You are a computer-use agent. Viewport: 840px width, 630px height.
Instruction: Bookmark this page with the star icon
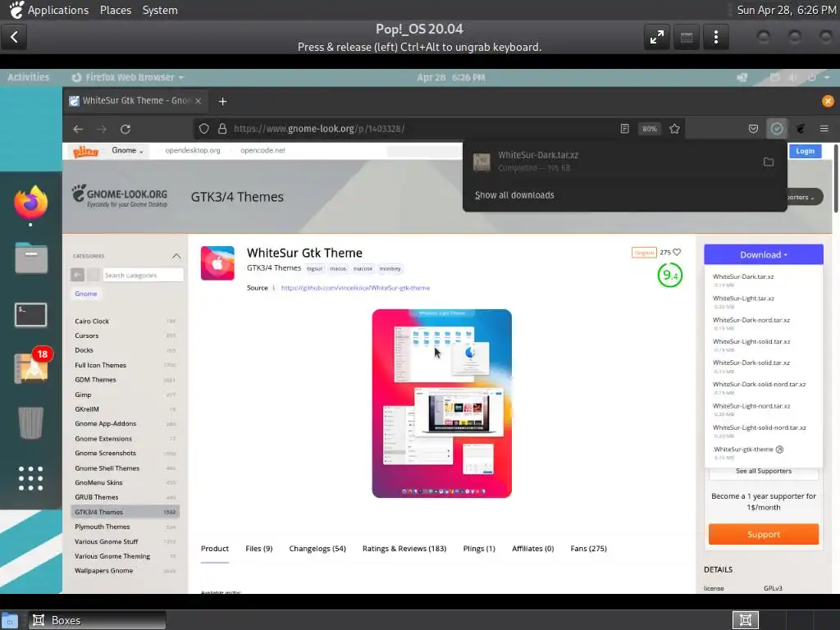[x=674, y=129]
